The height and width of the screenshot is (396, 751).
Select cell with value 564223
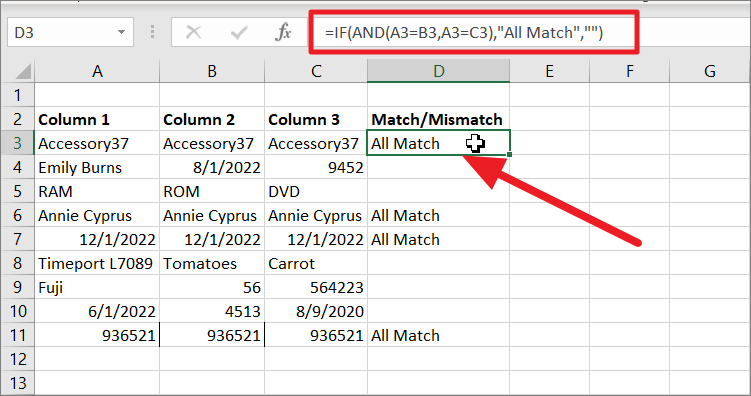316,287
